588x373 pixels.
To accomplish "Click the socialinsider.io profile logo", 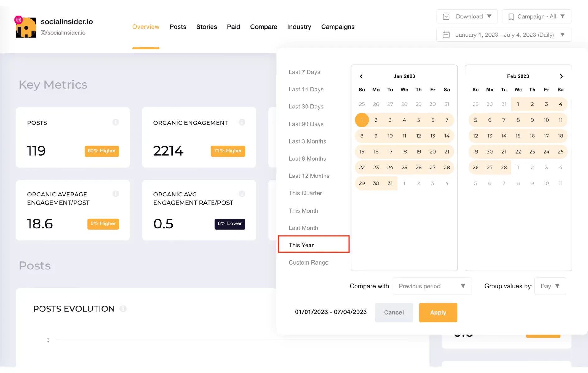I will pos(26,27).
